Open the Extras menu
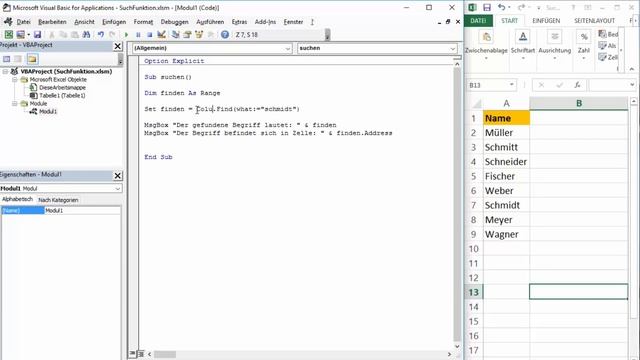Image resolution: width=640 pixels, height=360 pixels. click(x=239, y=22)
